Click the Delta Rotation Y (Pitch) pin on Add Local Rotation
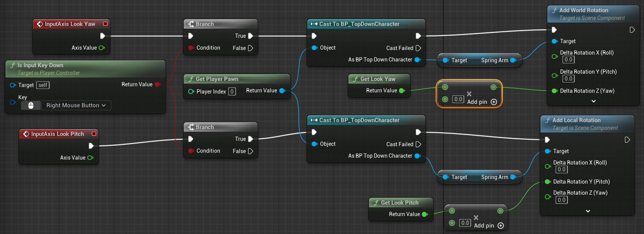The height and width of the screenshot is (234, 644). pos(548,182)
